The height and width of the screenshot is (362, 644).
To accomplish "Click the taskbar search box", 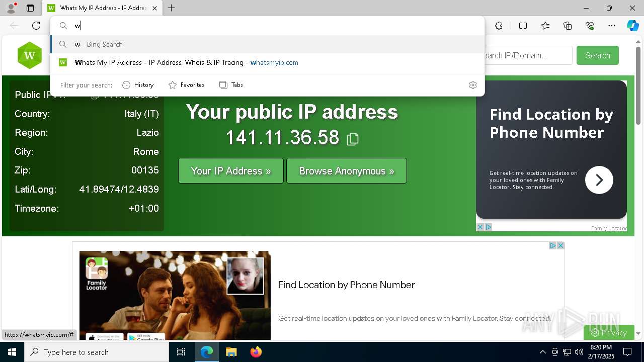I will pos(97,352).
